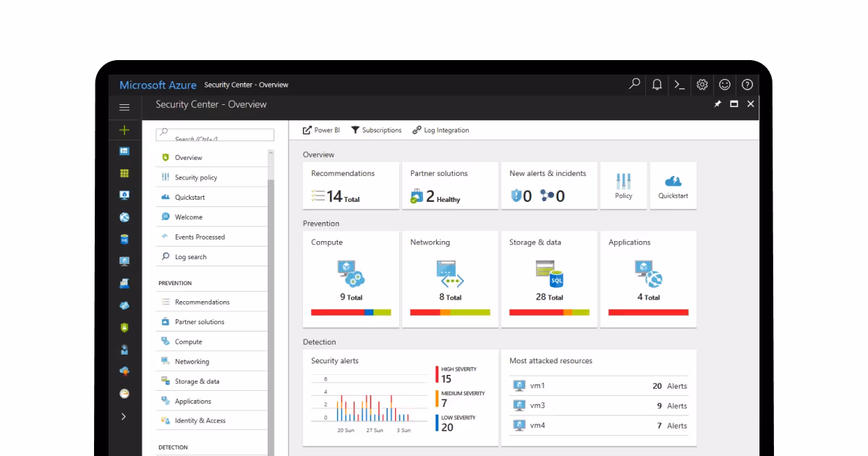Screen dimensions: 868x456
Task: Open the Subscriptions filter
Action: (x=376, y=130)
